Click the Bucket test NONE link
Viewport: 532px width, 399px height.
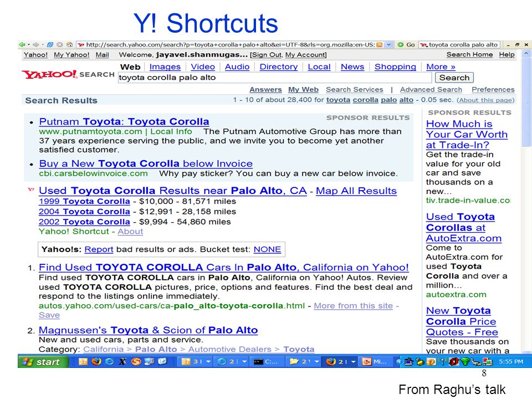(267, 249)
